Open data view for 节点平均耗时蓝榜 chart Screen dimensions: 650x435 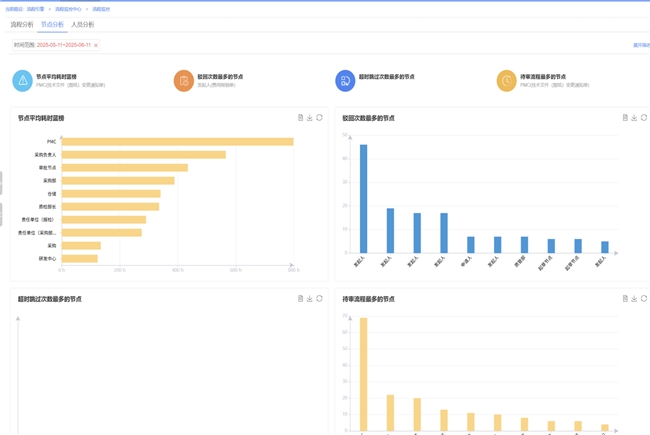[300, 118]
